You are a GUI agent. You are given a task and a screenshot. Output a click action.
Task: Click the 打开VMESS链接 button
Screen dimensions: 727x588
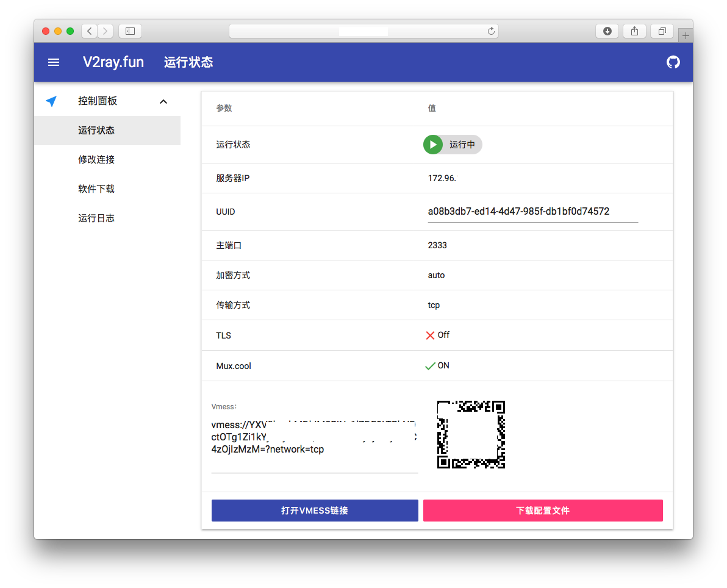pos(315,511)
